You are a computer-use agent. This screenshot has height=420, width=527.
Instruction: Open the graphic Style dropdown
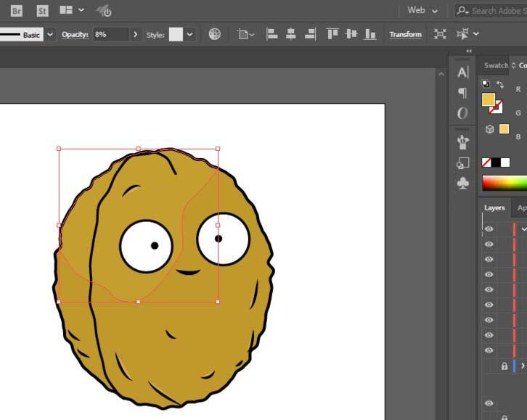coord(190,34)
